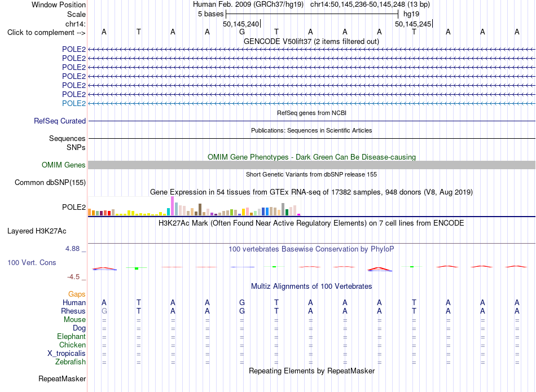Open the OMIM Gene Phenotypes track title
The width and height of the screenshot is (536, 392).
pos(311,157)
